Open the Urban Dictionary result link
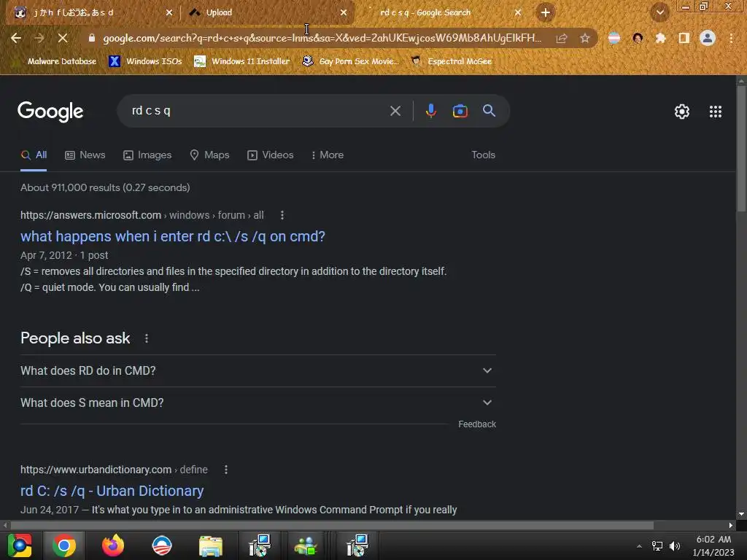The height and width of the screenshot is (560, 747). tap(112, 491)
